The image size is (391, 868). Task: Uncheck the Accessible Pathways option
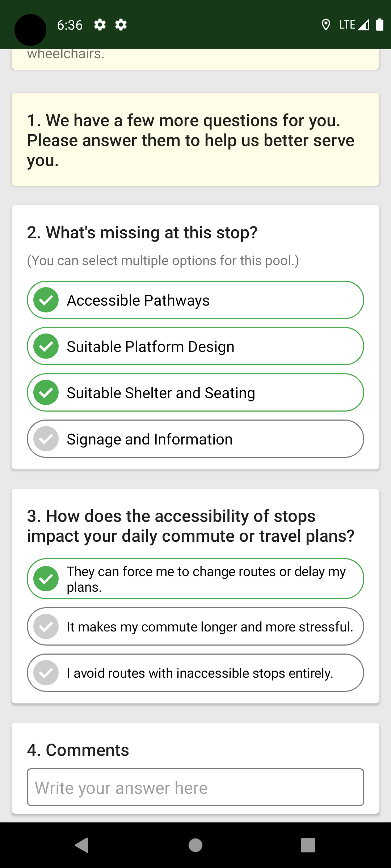coord(195,300)
